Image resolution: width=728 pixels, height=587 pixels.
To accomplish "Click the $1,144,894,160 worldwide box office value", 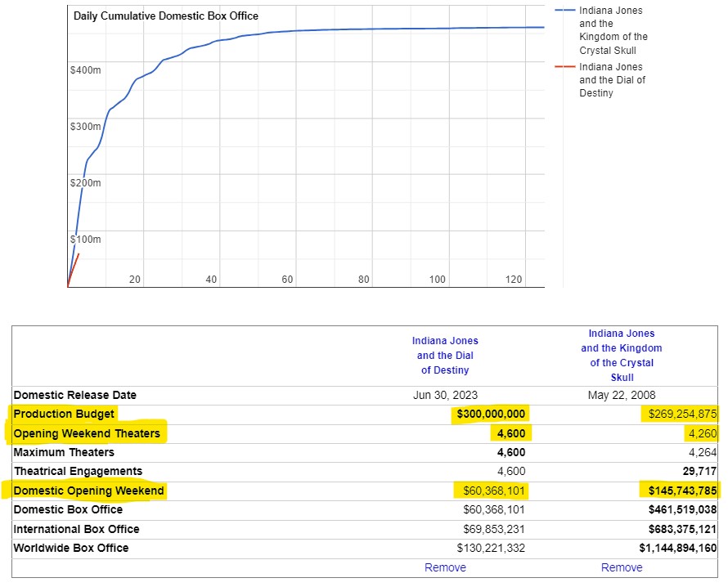I will tap(678, 548).
